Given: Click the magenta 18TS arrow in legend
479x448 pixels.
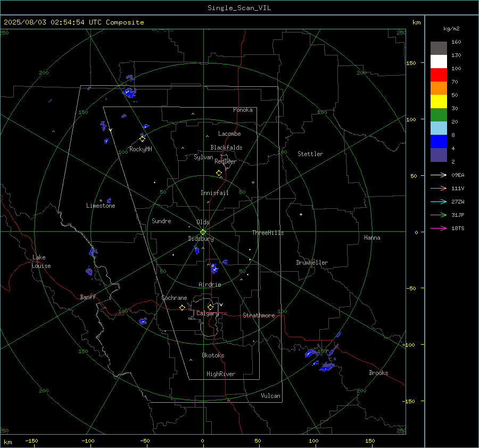Looking at the screenshot, I should coord(439,228).
